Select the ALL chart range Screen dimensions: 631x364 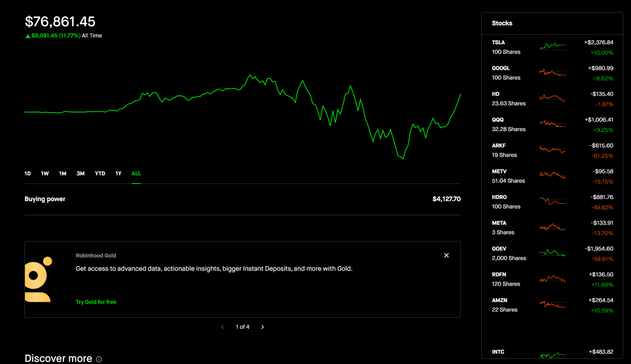[x=136, y=174]
